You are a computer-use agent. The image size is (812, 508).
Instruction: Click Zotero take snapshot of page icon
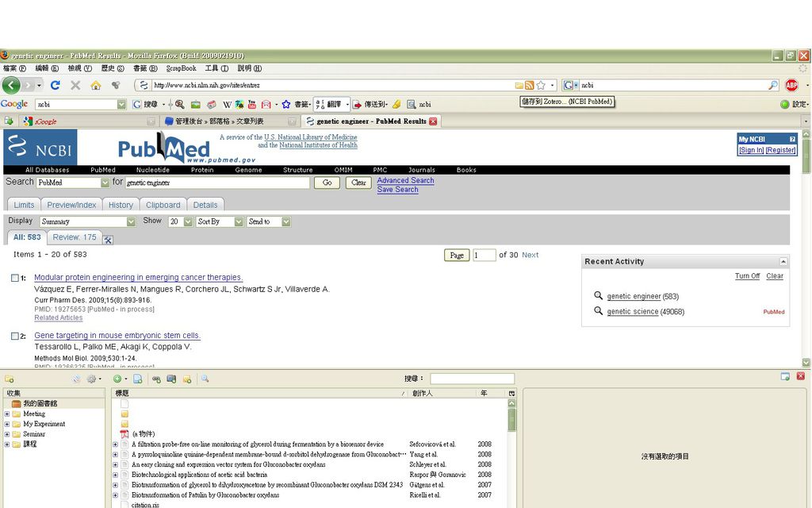click(x=171, y=379)
